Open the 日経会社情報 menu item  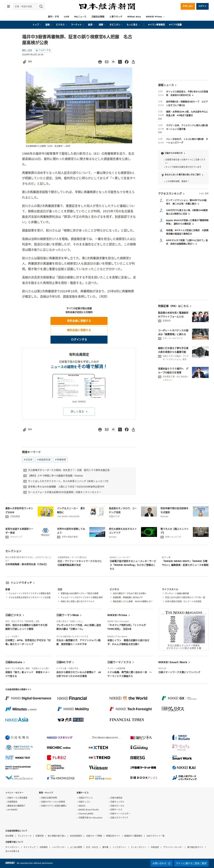tap(98, 17)
